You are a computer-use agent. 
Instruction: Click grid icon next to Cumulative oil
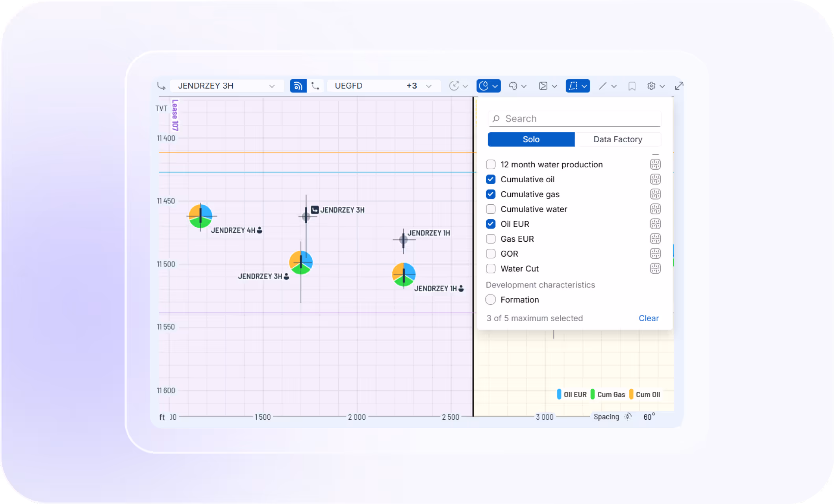tap(655, 180)
